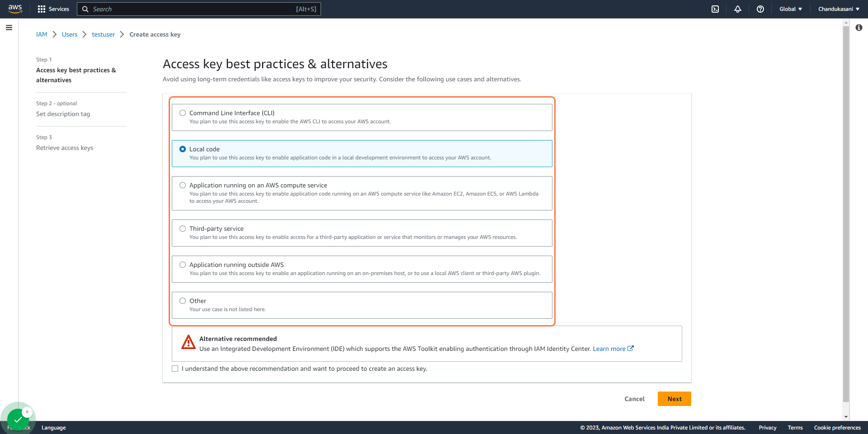This screenshot has width=868, height=434.
Task: Click the Cancel button
Action: click(x=634, y=399)
